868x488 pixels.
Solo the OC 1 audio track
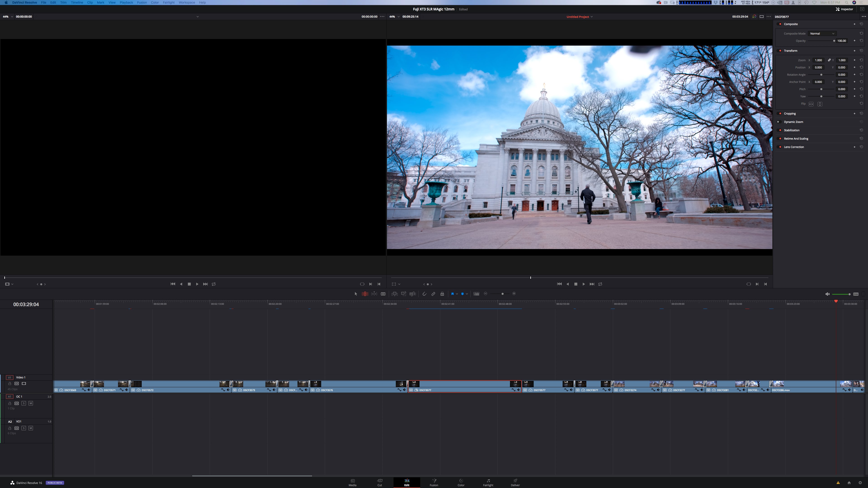coord(24,403)
